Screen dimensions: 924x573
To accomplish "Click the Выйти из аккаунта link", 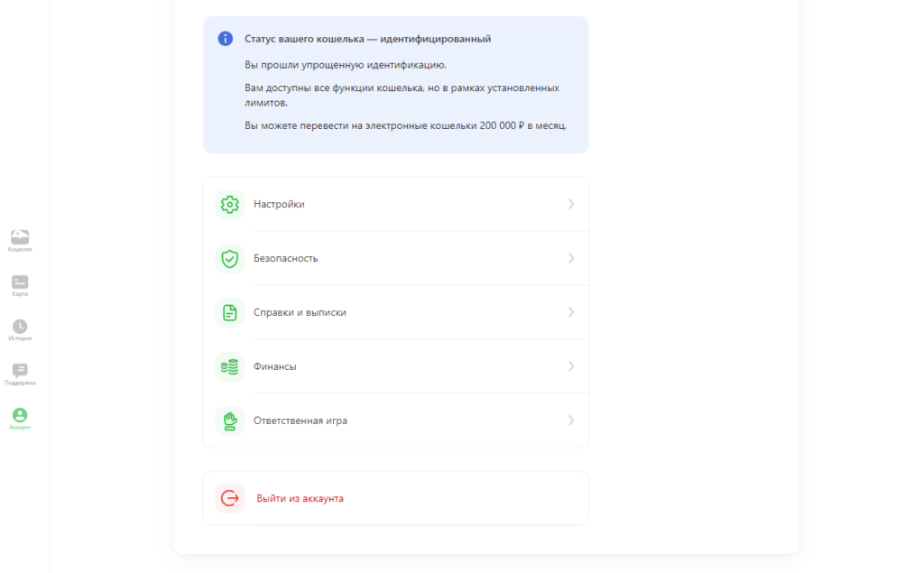I will click(300, 499).
